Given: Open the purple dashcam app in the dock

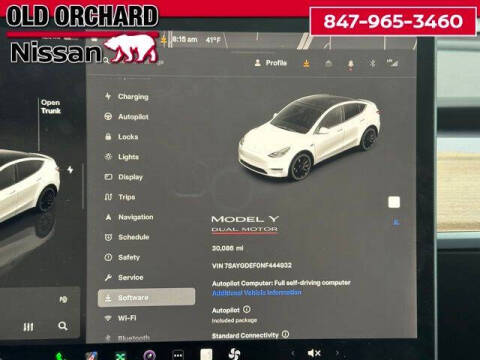Looking at the screenshot, I should [149, 355].
